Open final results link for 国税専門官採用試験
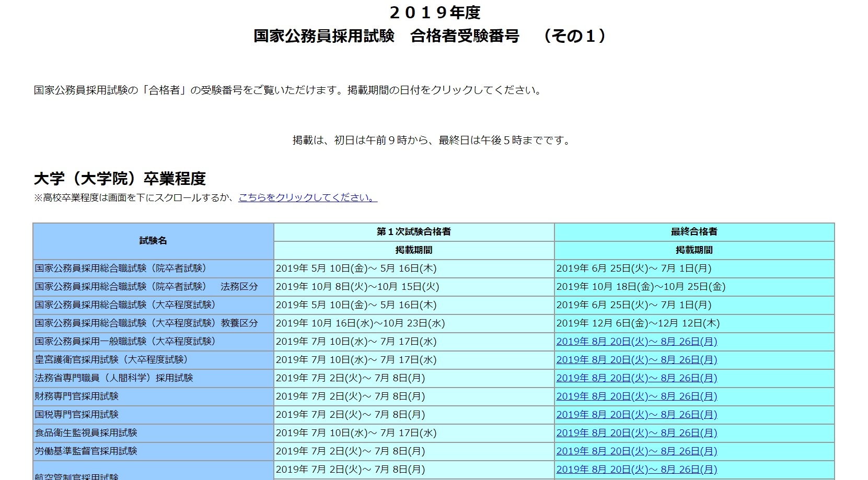This screenshot has width=868, height=480. click(636, 415)
